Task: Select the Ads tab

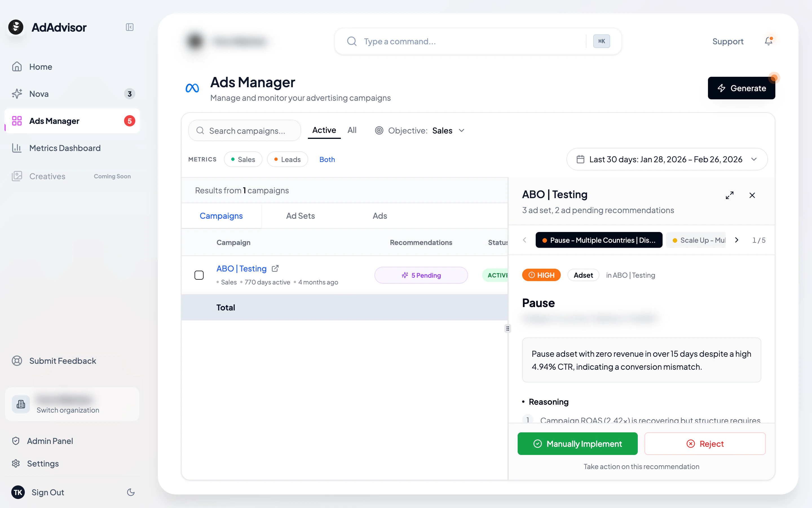Action: click(380, 216)
